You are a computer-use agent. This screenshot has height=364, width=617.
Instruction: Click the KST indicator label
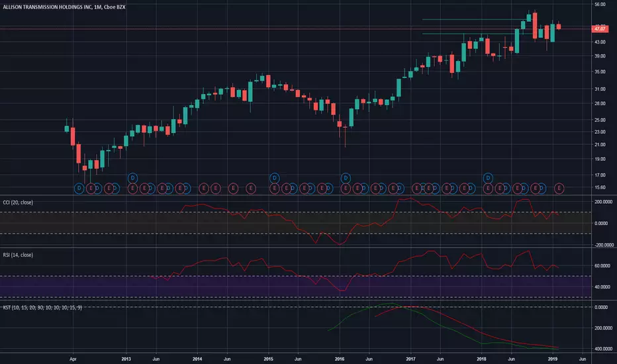coord(42,307)
